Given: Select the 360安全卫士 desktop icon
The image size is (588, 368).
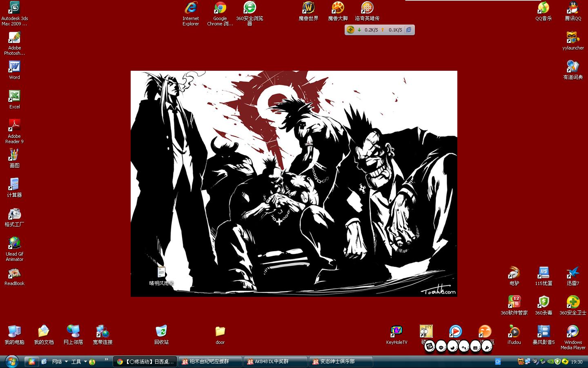Looking at the screenshot, I should 573,305.
